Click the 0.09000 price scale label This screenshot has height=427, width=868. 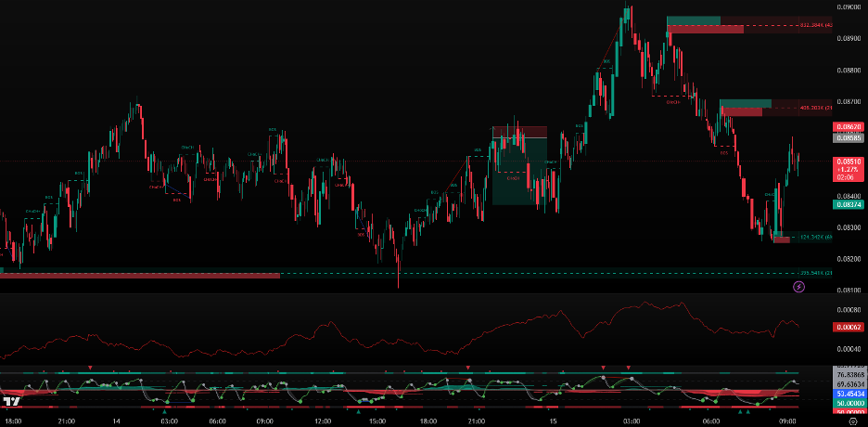click(x=849, y=6)
